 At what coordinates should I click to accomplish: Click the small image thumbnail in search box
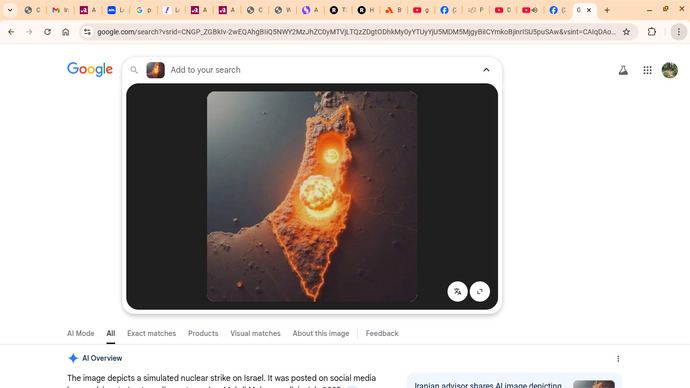[x=155, y=70]
